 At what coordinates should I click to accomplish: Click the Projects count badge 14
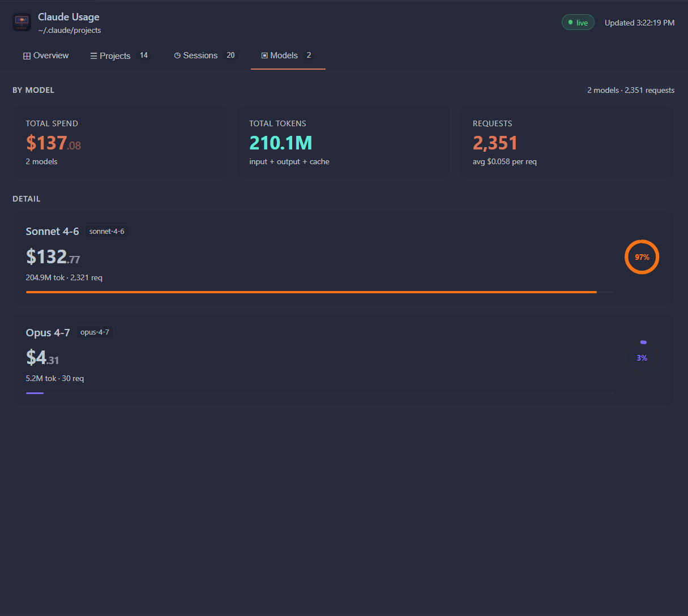coord(144,55)
